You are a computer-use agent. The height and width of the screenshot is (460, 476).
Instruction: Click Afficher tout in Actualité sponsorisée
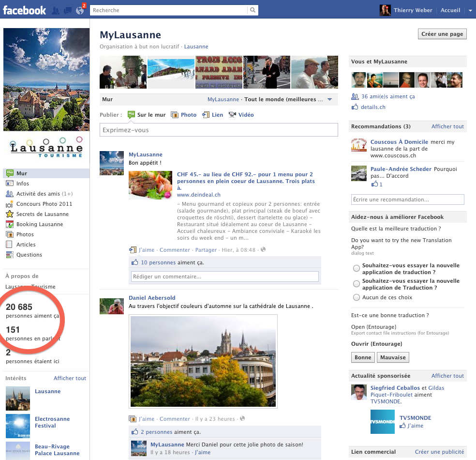tap(447, 376)
